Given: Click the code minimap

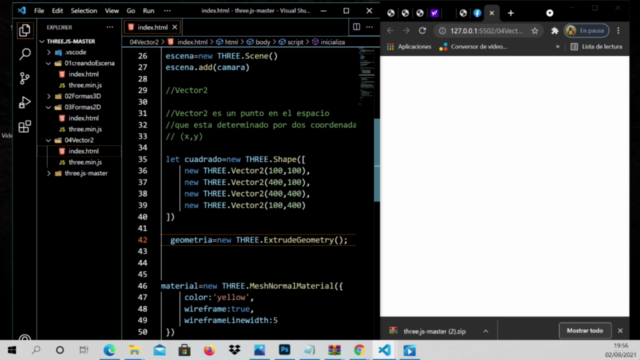Looking at the screenshot, I should point(367,77).
